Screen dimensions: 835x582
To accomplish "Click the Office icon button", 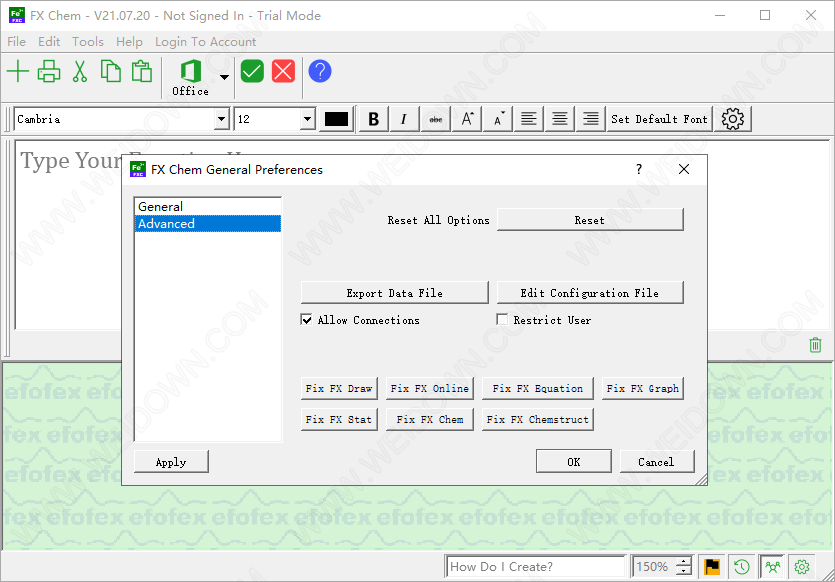I will click(x=191, y=78).
